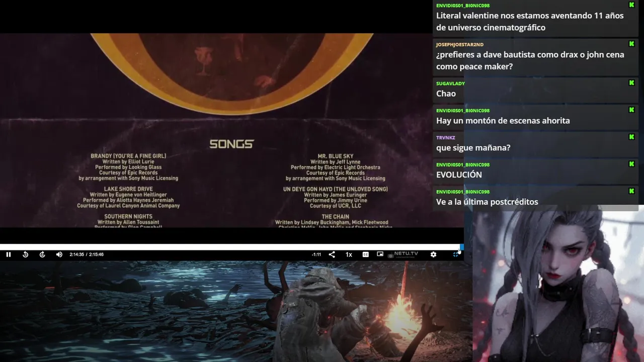Open ENVIDIOSO1_BIONIC098 above 'Literal valentine'

point(463,6)
